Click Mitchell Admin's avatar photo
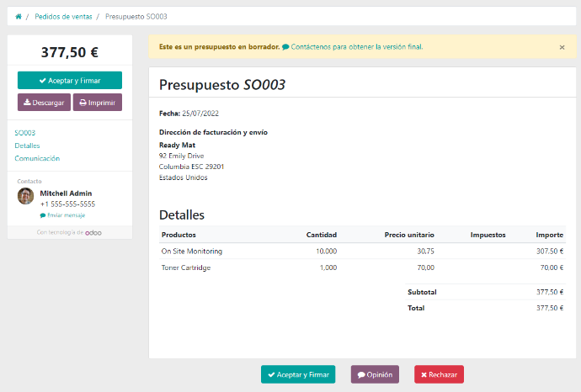The width and height of the screenshot is (581, 392). coord(26,196)
